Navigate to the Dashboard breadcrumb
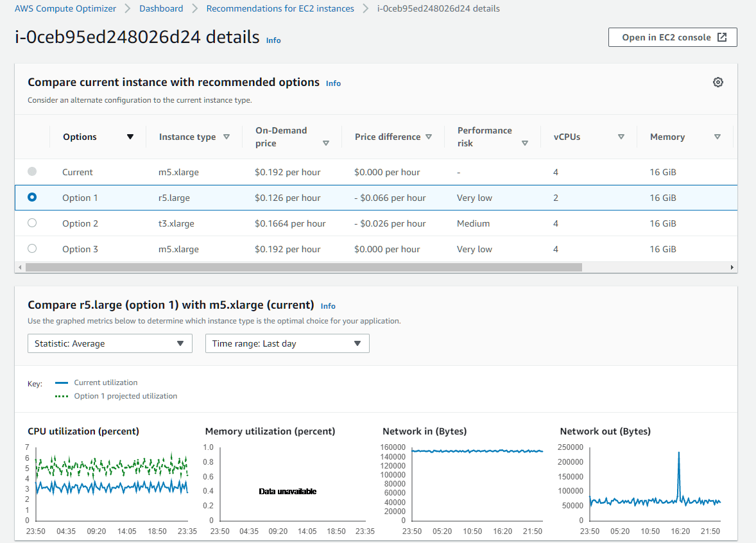The width and height of the screenshot is (756, 543). [161, 8]
